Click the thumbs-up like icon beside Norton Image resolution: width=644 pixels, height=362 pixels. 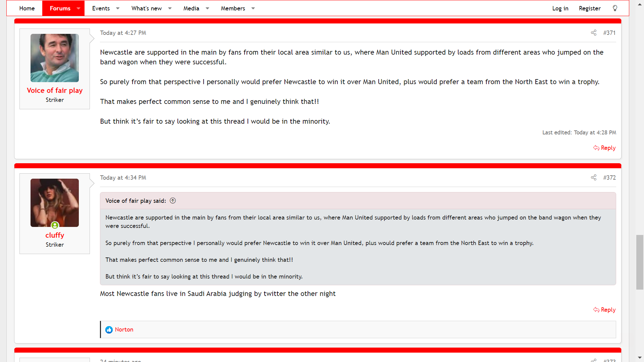[109, 330]
